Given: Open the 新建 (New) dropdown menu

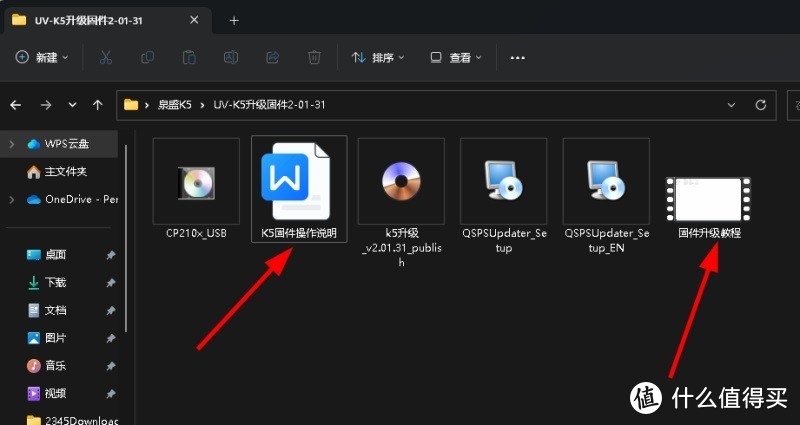Looking at the screenshot, I should [x=42, y=58].
